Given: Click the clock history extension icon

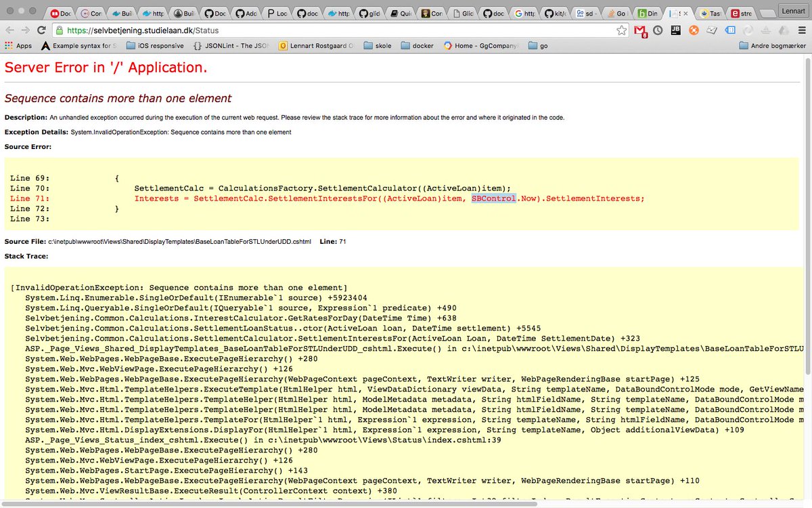Looking at the screenshot, I should [x=657, y=30].
